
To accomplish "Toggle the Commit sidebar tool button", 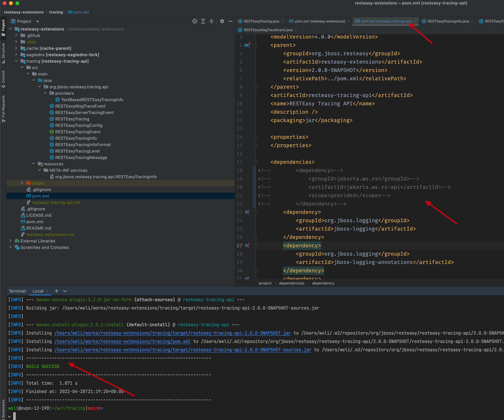I will point(3,79).
